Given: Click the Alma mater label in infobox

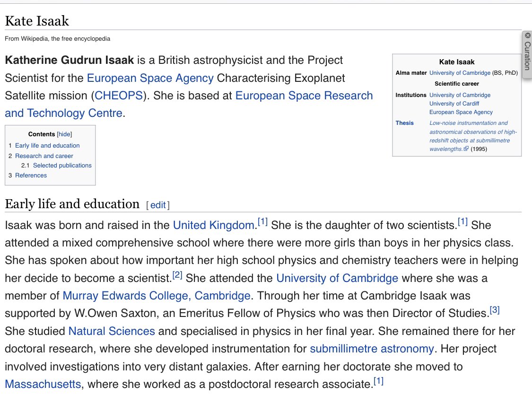Looking at the screenshot, I should pyautogui.click(x=411, y=73).
